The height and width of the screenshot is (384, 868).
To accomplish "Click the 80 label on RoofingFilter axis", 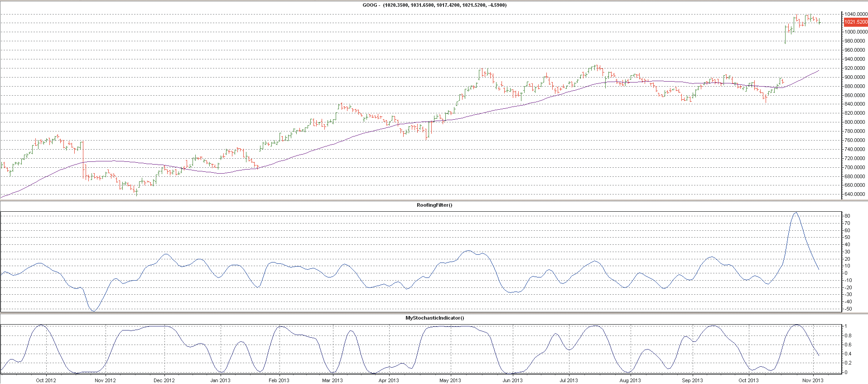I will click(x=847, y=216).
